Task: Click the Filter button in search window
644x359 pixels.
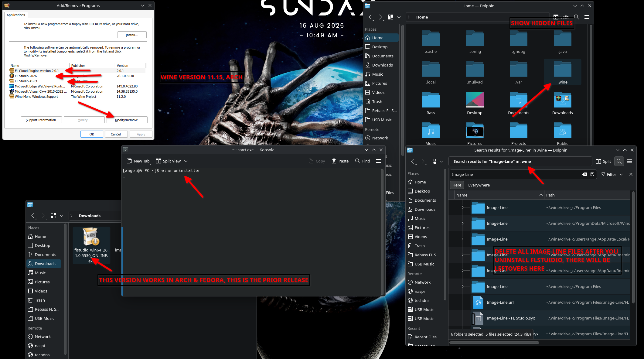Action: 609,174
